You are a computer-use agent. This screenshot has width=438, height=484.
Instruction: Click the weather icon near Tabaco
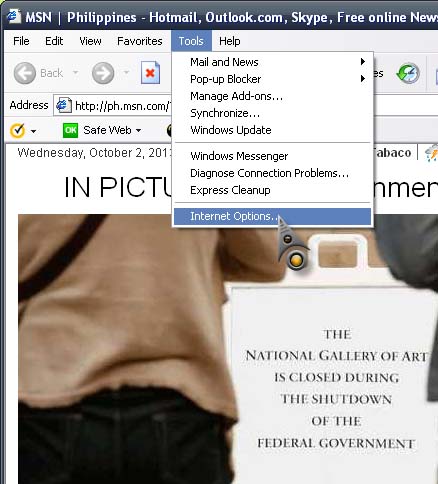tap(432, 153)
